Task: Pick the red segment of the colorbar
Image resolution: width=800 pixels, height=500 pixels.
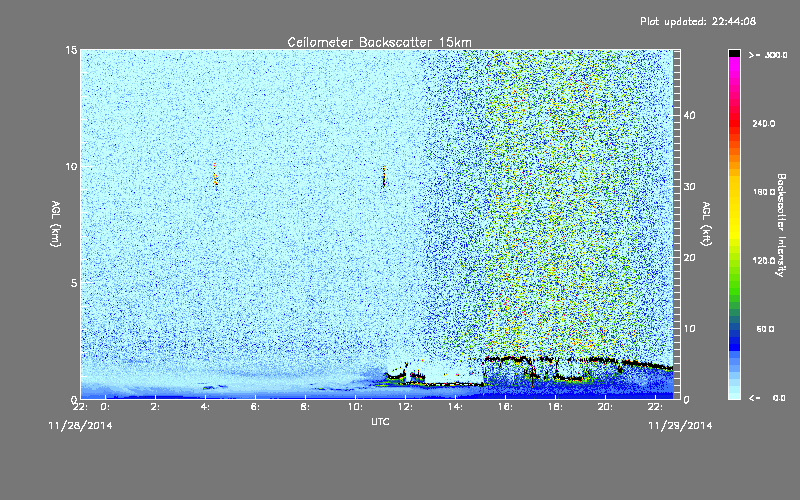Action: (x=734, y=122)
